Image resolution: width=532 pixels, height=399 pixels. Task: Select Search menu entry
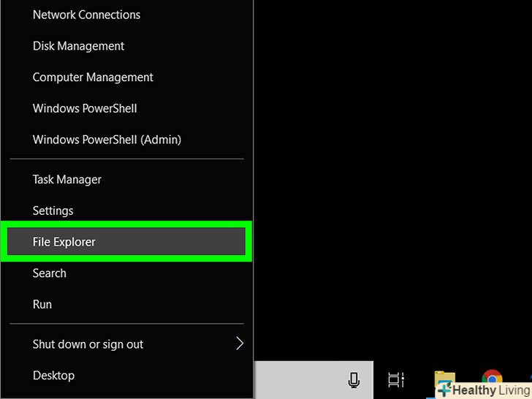point(126,273)
